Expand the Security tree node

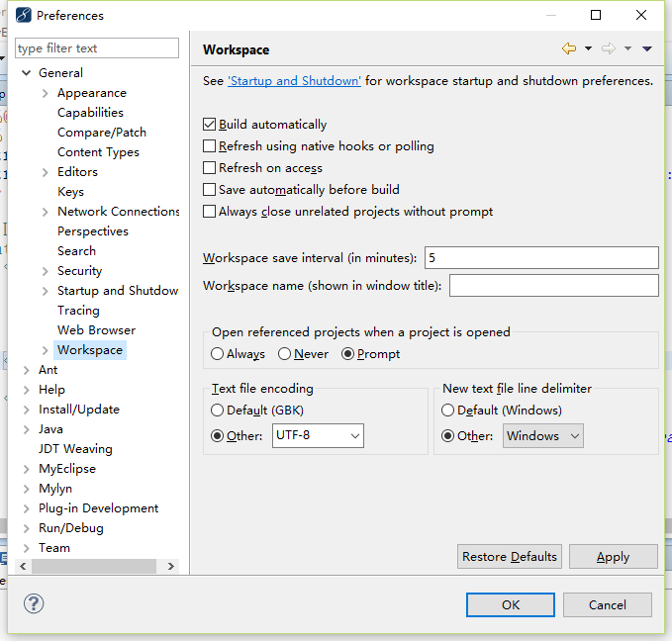click(46, 271)
